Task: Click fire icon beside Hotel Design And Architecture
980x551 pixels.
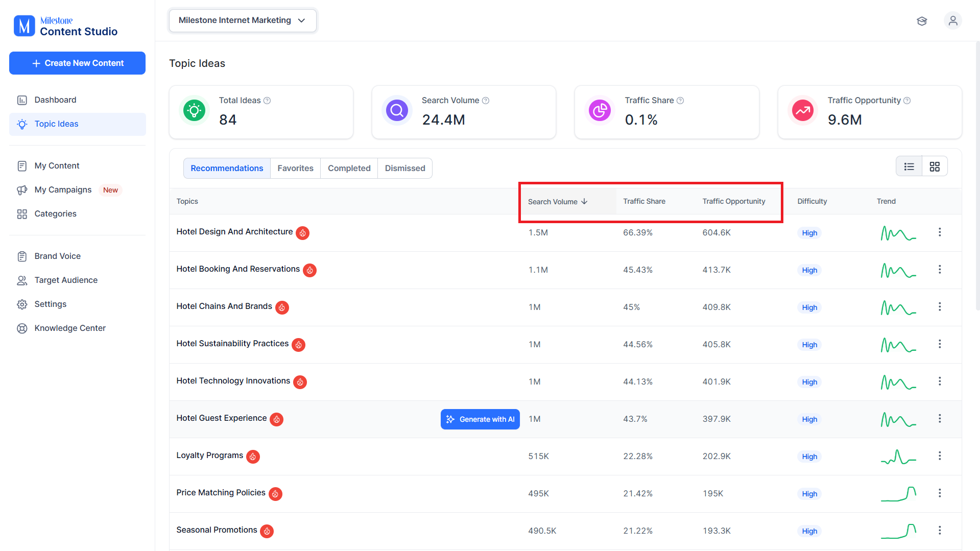Action: (303, 233)
